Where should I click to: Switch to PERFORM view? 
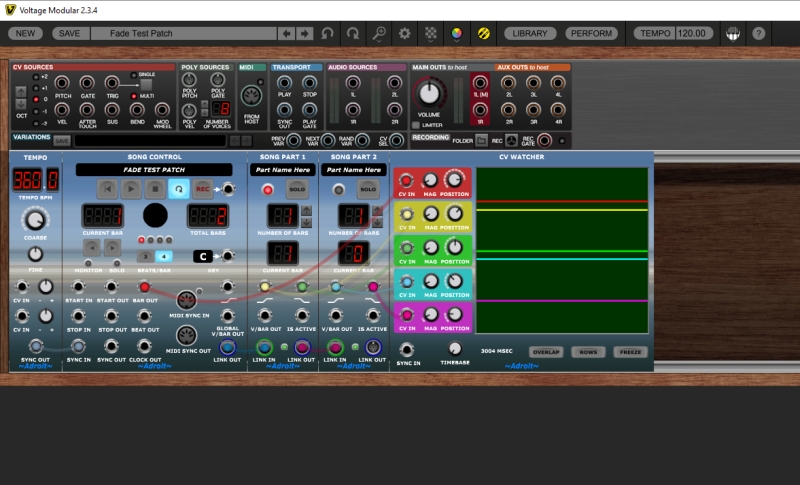tap(591, 34)
